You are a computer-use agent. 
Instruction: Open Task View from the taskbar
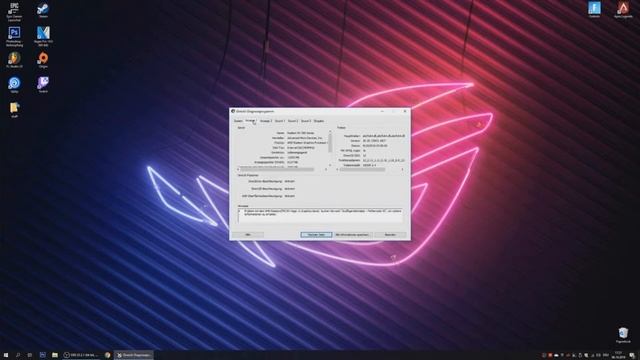coord(30,355)
